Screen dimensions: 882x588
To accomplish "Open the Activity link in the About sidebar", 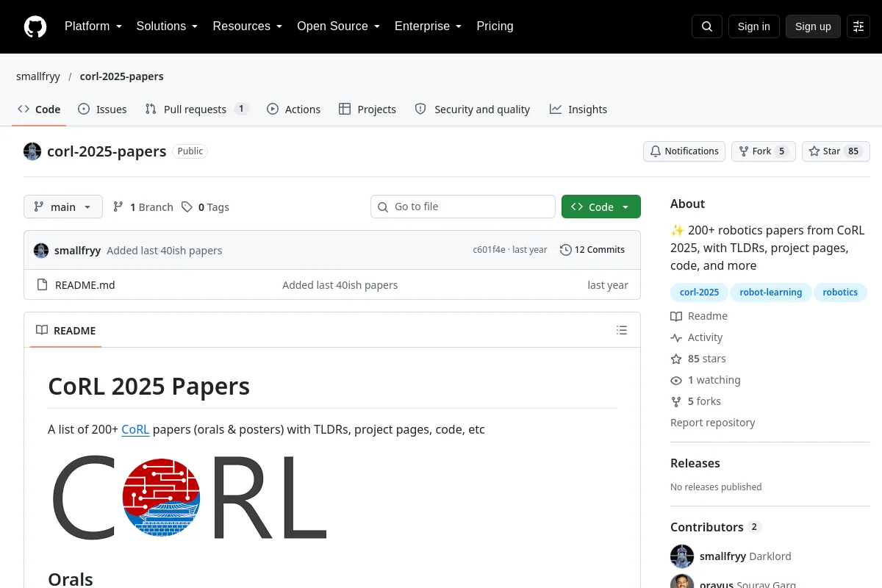I will click(697, 337).
